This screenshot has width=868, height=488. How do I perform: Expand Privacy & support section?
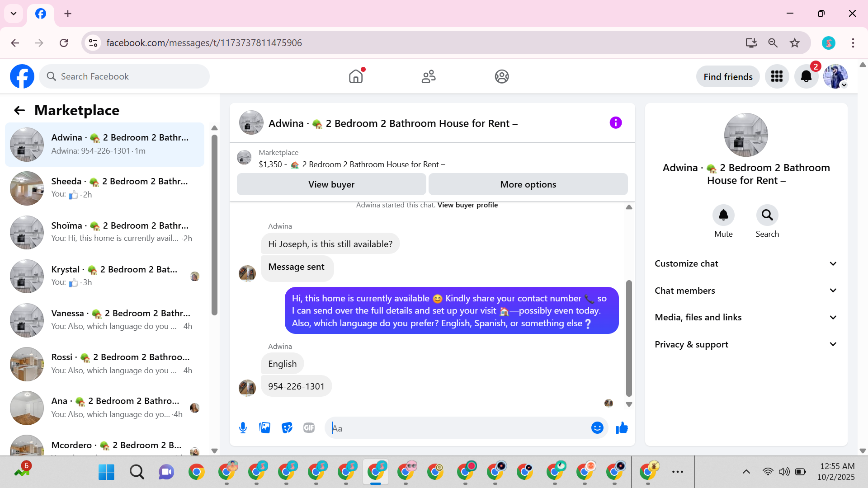pos(745,344)
